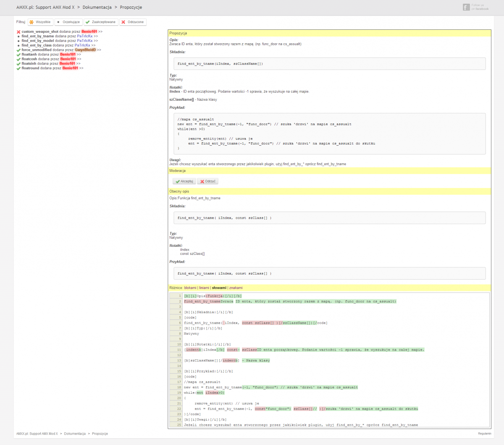Viewport: 504px width, 445px height.
Task: Click the Przykład multi-line code example box
Action: click(329, 134)
